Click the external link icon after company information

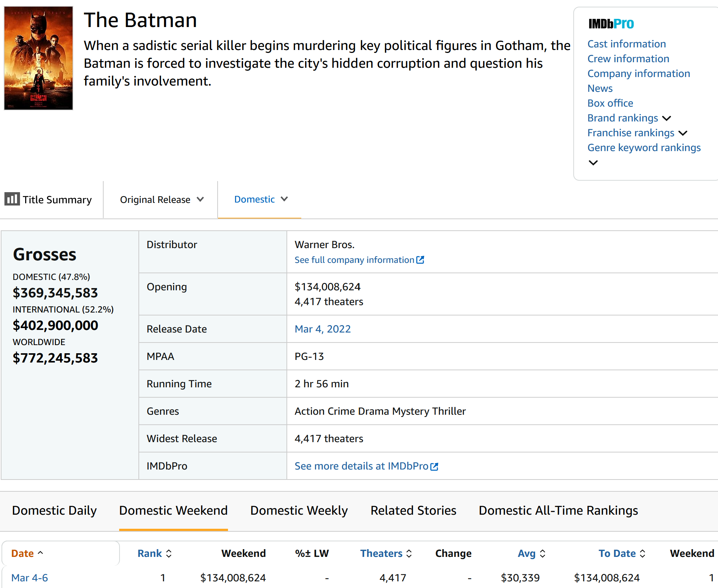[420, 260]
